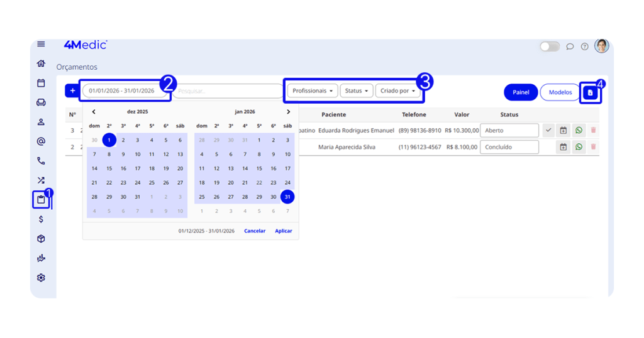Open the Modelos view
The width and height of the screenshot is (644, 338).
click(560, 92)
